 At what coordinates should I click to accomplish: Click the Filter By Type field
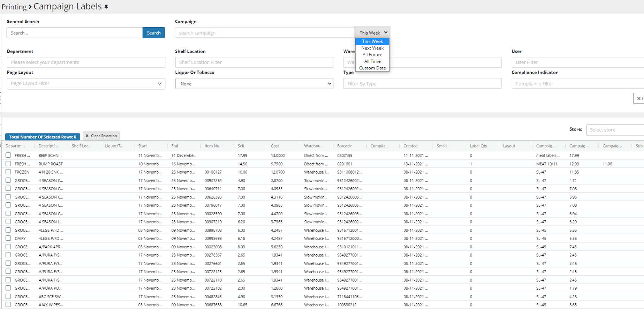423,83
